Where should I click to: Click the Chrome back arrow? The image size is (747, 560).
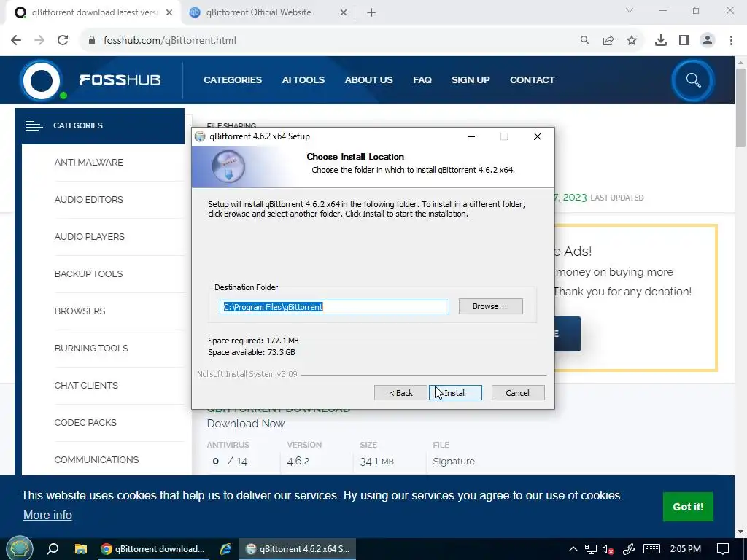click(16, 41)
